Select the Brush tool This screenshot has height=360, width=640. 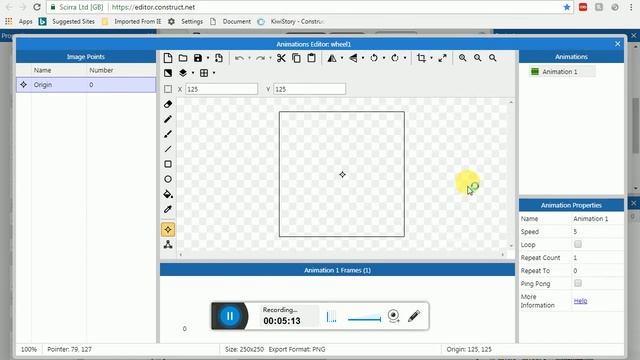click(168, 134)
